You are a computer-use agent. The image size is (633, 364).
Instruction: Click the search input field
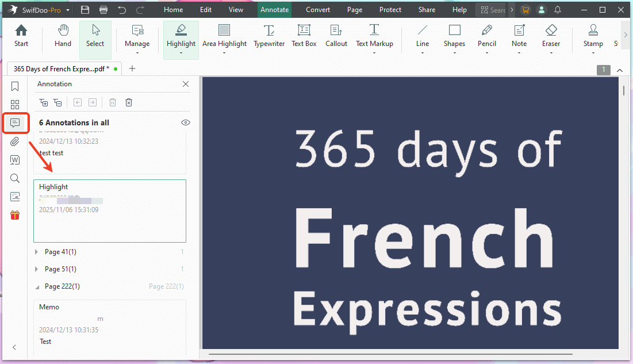click(496, 10)
